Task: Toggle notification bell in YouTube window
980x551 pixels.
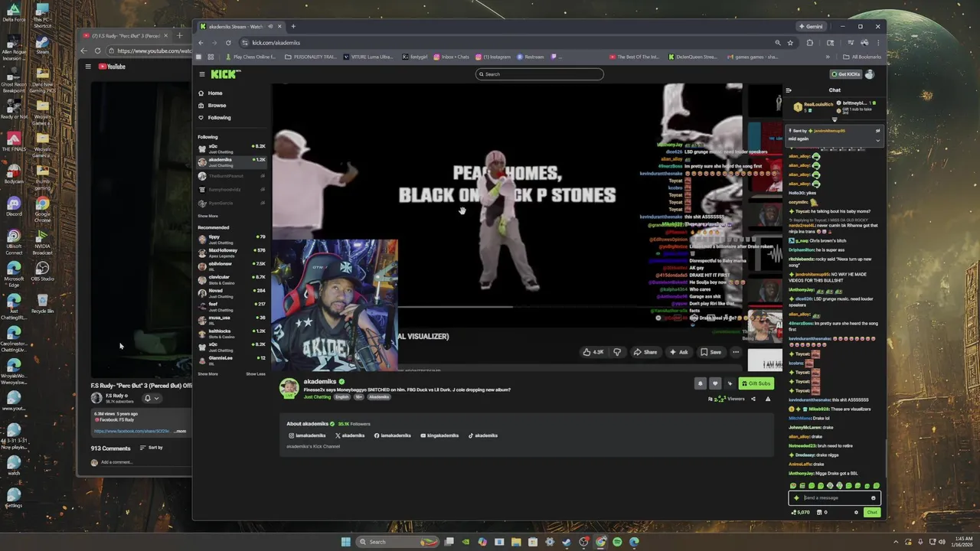Action: point(152,398)
